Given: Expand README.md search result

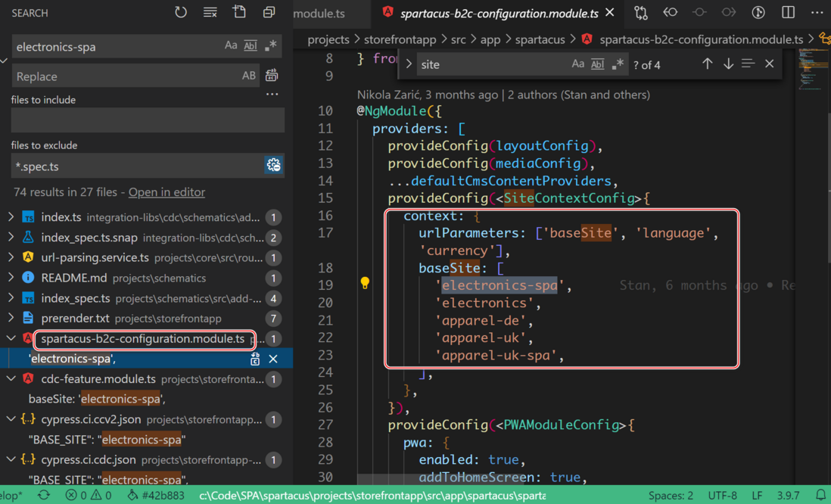Looking at the screenshot, I should pos(11,278).
